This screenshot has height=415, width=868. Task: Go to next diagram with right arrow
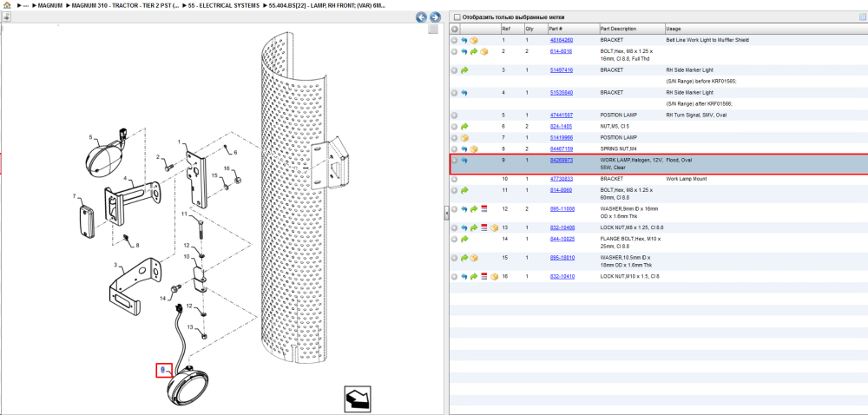pyautogui.click(x=435, y=17)
